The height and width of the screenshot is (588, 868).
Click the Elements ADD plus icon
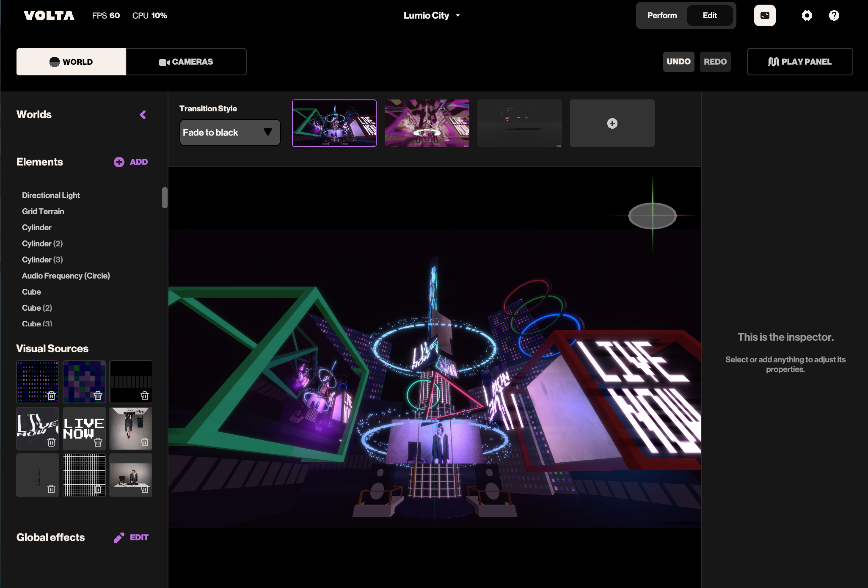[119, 162]
